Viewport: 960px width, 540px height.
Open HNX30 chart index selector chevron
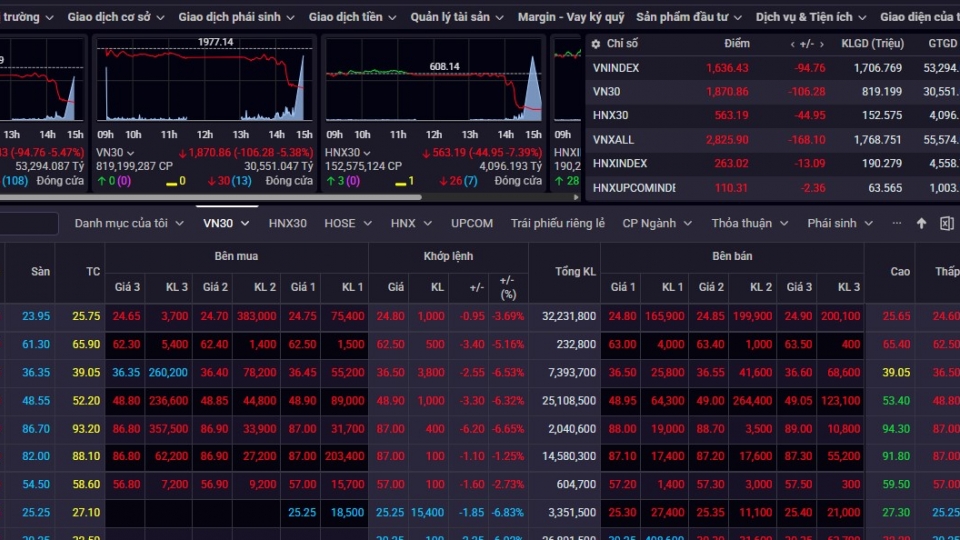[x=367, y=153]
